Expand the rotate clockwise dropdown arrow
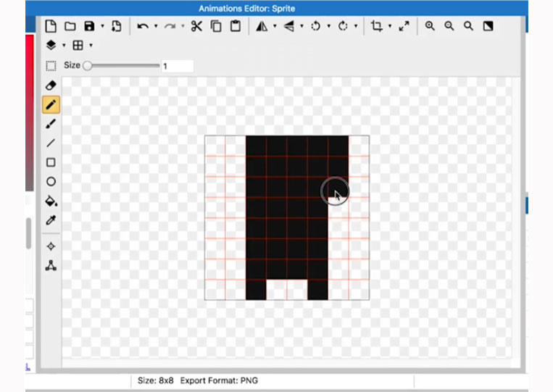553x392 pixels. (355, 26)
